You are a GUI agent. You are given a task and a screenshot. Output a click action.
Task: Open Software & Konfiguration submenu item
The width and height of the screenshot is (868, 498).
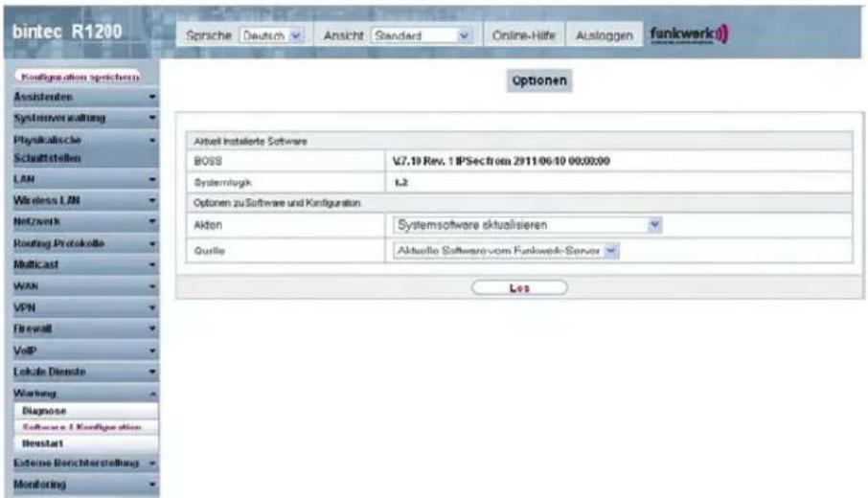86,427
